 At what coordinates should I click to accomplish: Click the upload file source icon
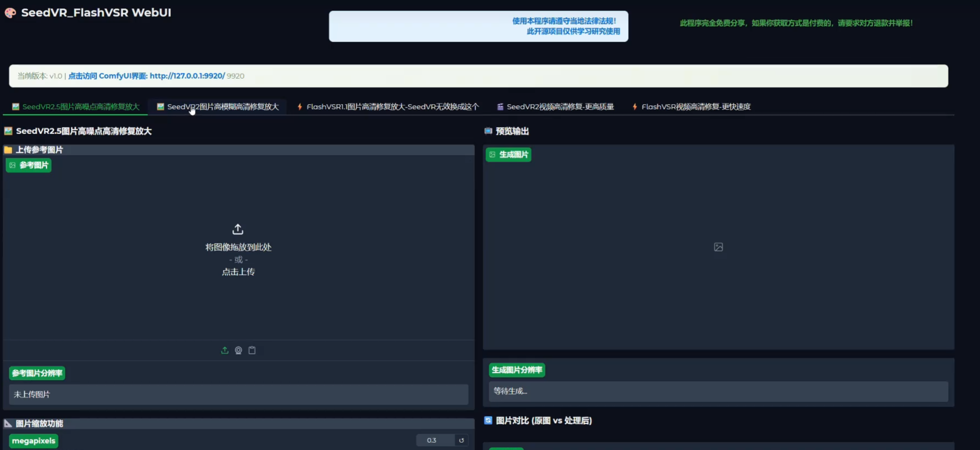click(225, 350)
